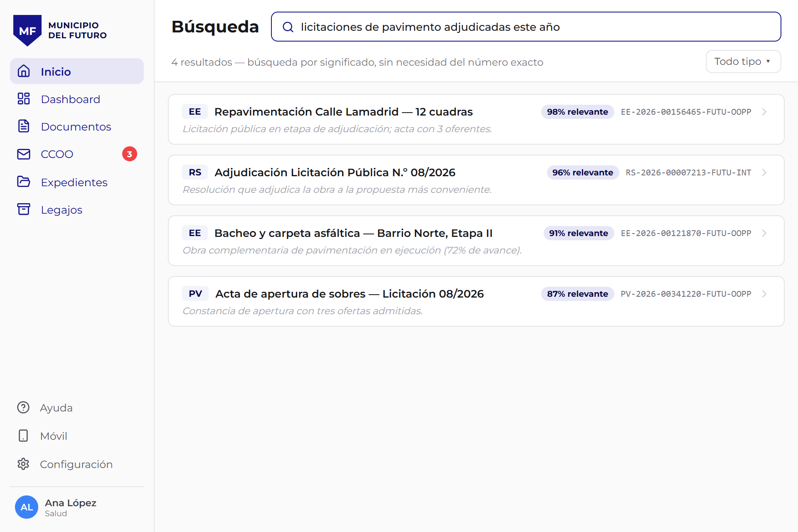Click the Móvil phone icon
The image size is (798, 532).
point(23,436)
